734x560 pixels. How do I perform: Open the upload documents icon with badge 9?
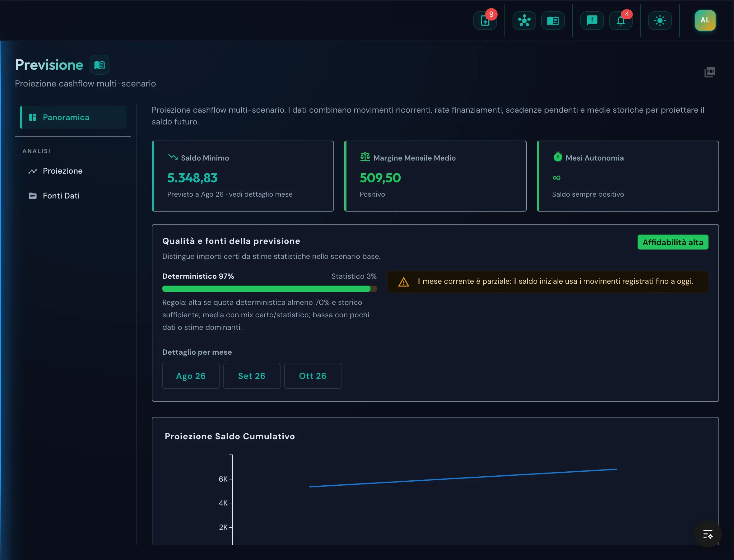pyautogui.click(x=485, y=21)
